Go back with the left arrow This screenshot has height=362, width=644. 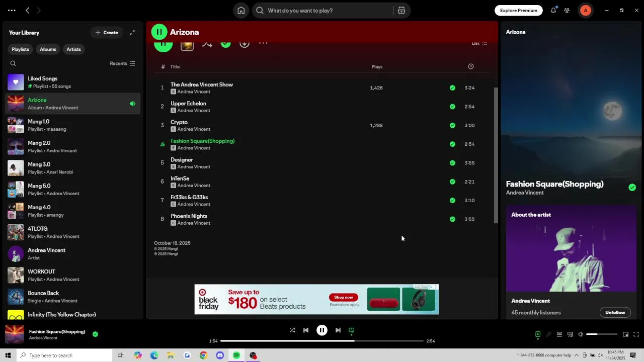(28, 11)
